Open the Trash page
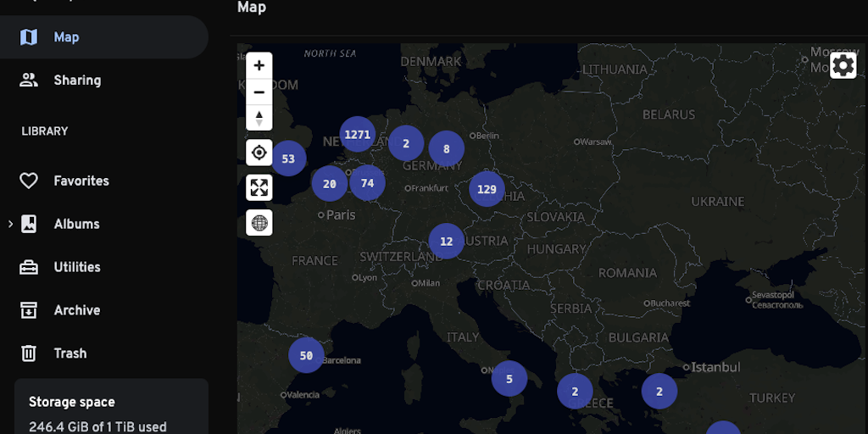 (104, 353)
